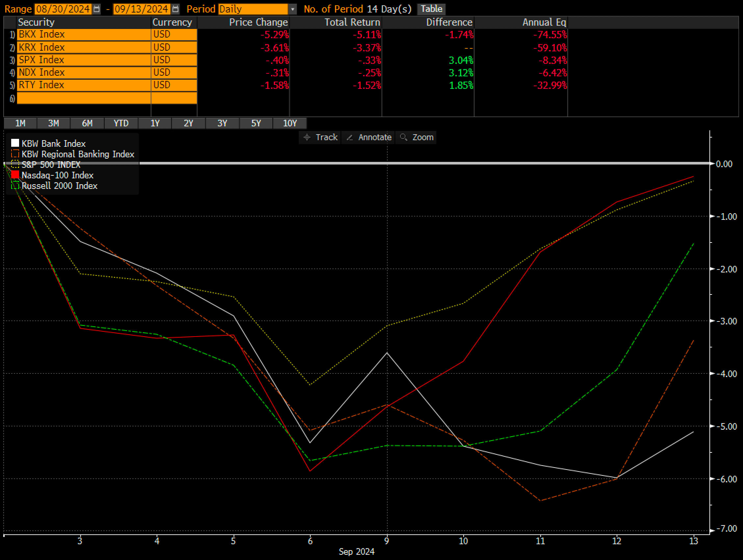This screenshot has width=743, height=560.
Task: Click the -6.42% annual equivalent value
Action: [x=552, y=73]
